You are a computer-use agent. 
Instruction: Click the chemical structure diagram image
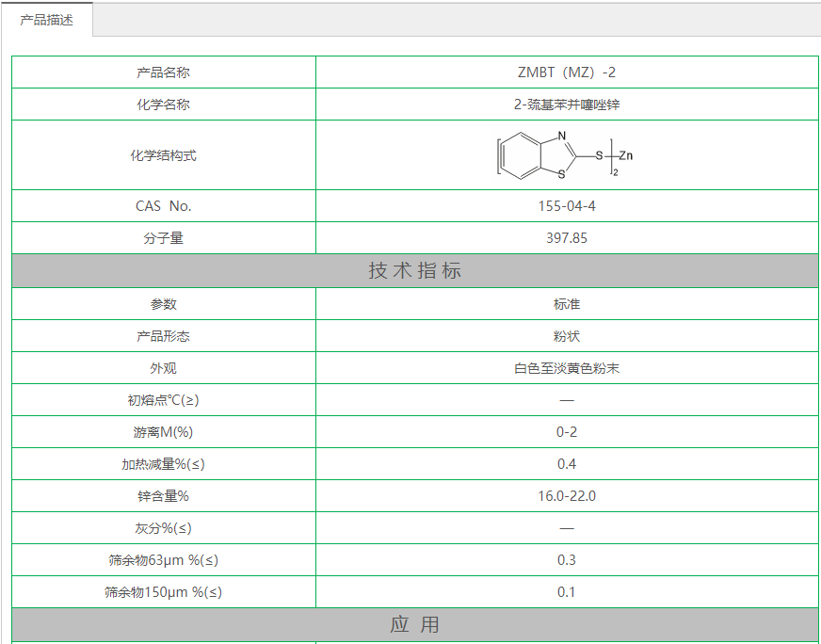(565, 155)
